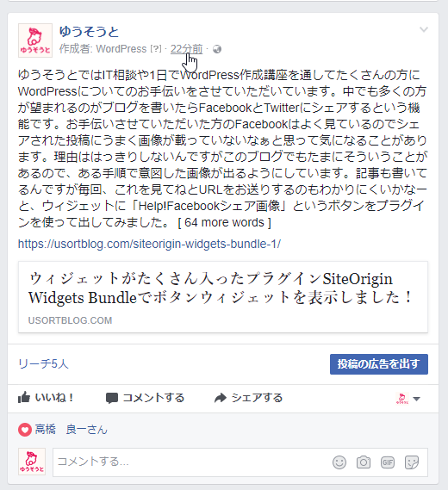448x490 pixels.
Task: Open 高橋 良一さん's profile link
Action: click(x=71, y=430)
